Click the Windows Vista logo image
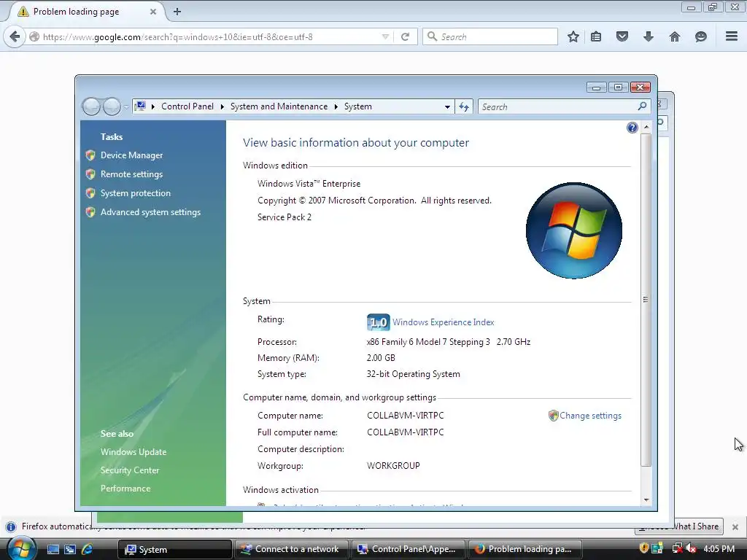Screen dimensions: 747x560 [x=574, y=230]
